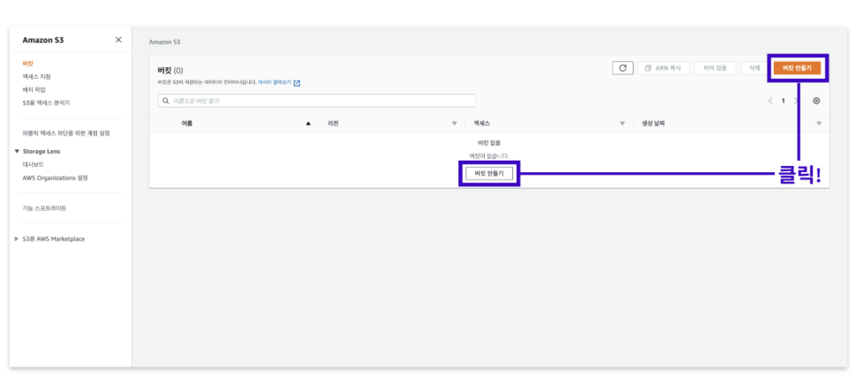This screenshot has width=868, height=388.
Task: Open bucket table settings gear
Action: coord(816,101)
